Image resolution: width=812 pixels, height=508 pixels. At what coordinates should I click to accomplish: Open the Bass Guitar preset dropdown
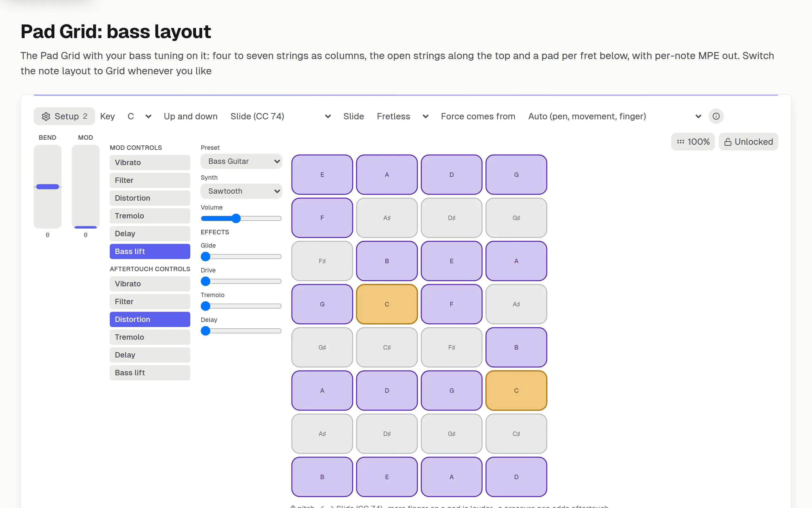coord(241,161)
